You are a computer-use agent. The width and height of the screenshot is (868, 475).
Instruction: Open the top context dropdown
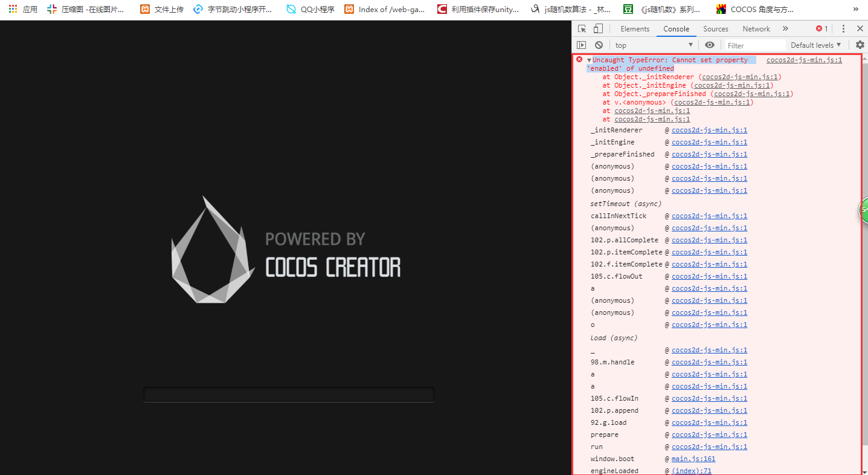(x=654, y=45)
